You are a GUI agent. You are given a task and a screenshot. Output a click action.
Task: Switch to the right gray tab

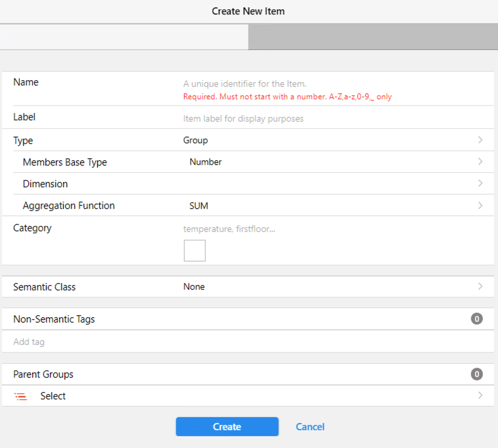(373, 37)
